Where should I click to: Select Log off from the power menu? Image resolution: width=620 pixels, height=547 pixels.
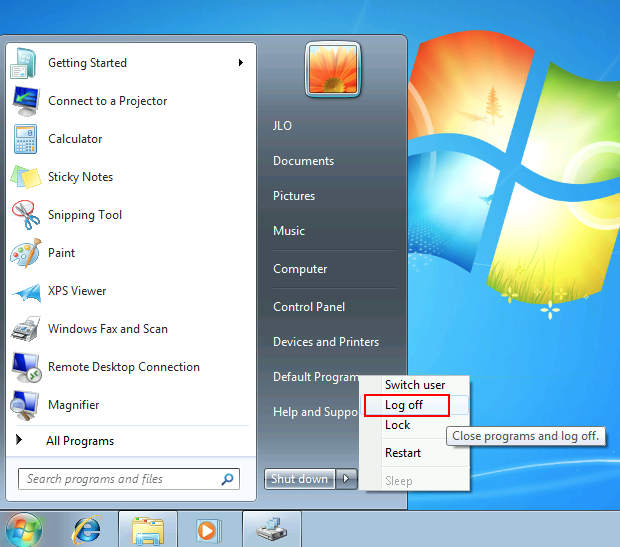(404, 405)
